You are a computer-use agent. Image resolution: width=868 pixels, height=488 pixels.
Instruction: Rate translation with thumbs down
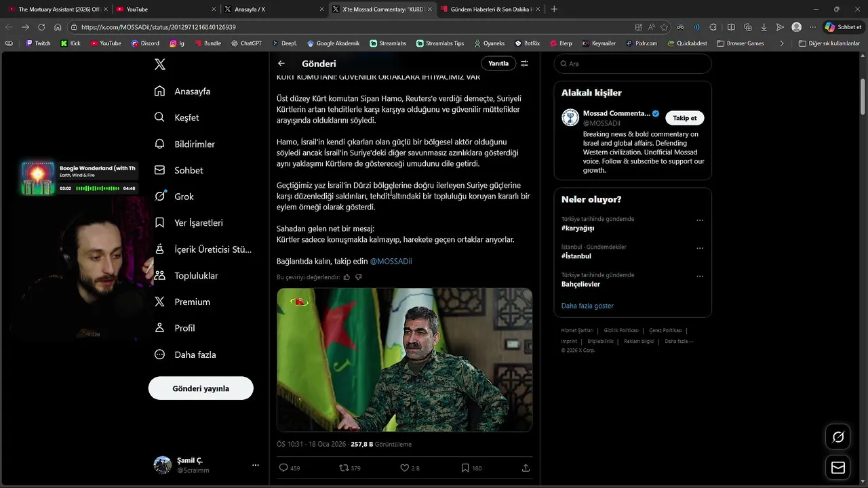359,277
